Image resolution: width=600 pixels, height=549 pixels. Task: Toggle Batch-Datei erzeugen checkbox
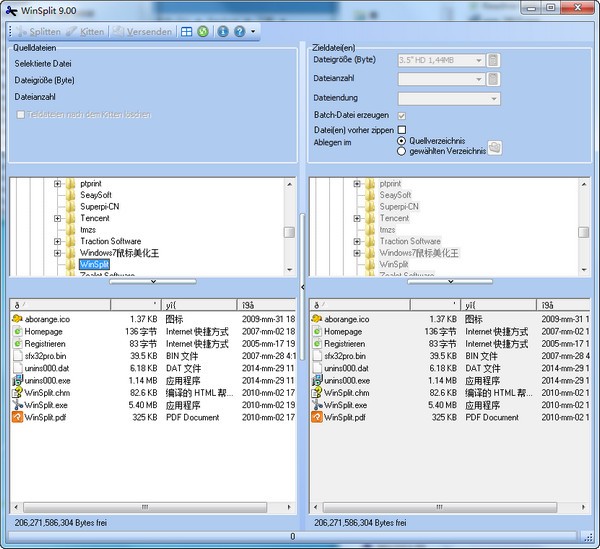[x=402, y=116]
